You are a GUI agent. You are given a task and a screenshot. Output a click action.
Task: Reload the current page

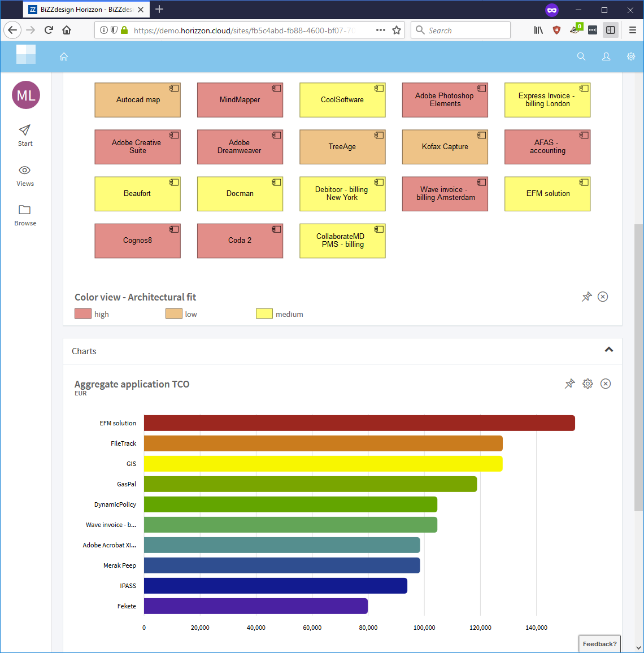[49, 30]
